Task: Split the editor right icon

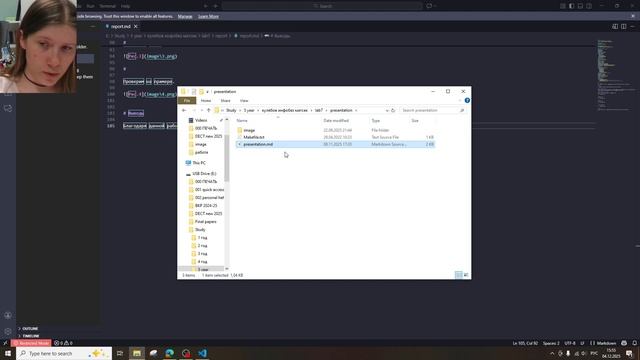Action: pyautogui.click(x=624, y=27)
